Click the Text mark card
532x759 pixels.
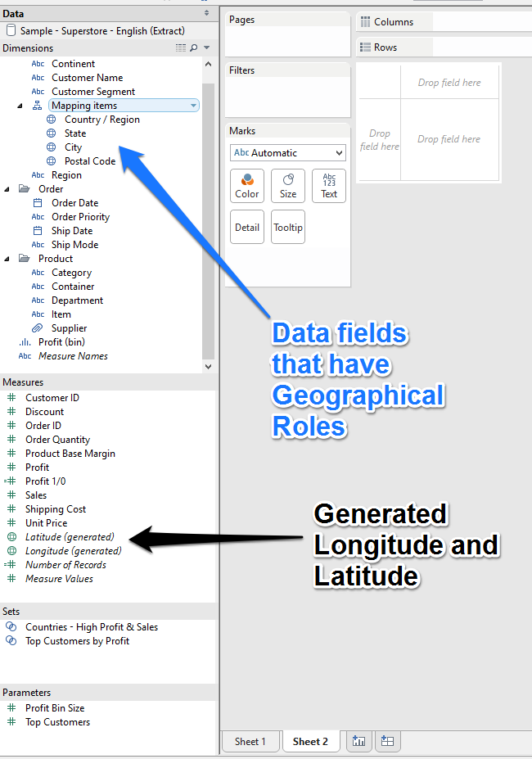tap(329, 185)
